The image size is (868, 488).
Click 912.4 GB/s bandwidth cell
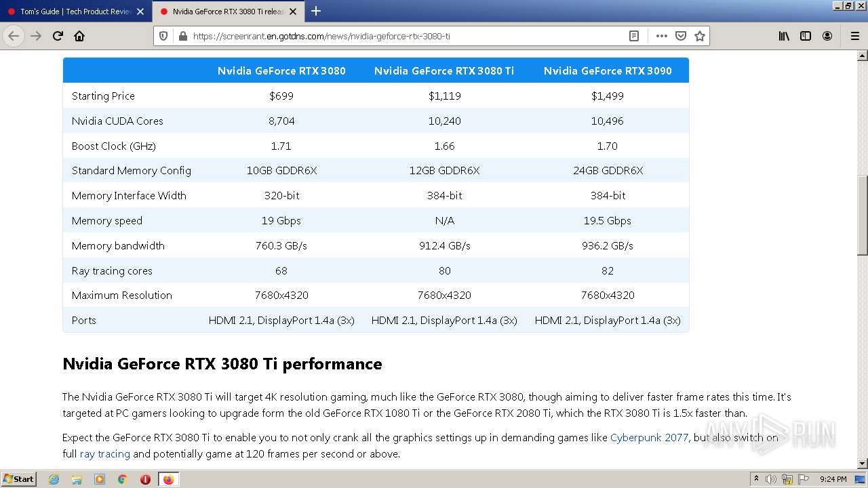(445, 246)
